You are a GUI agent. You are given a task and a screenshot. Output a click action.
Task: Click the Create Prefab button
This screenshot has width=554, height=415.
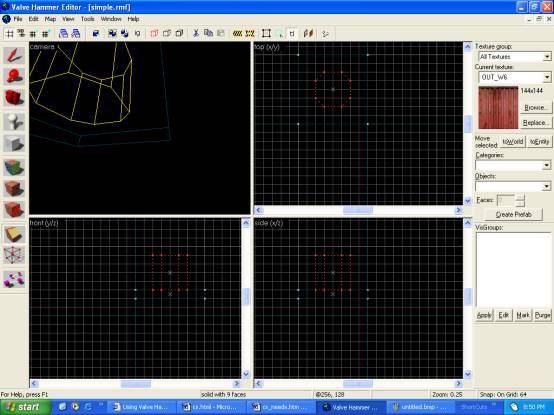(513, 214)
